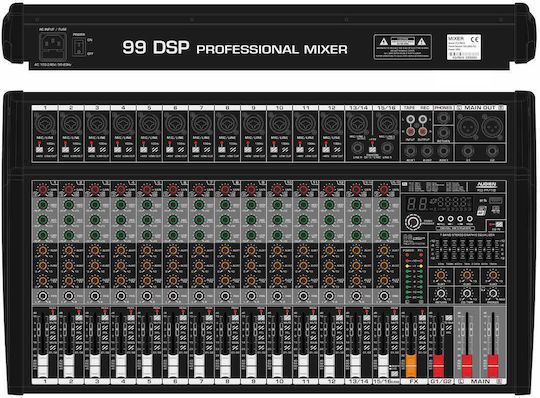Click channel 1 XLR mic/line input jack
540x398 pixels.
click(45, 123)
